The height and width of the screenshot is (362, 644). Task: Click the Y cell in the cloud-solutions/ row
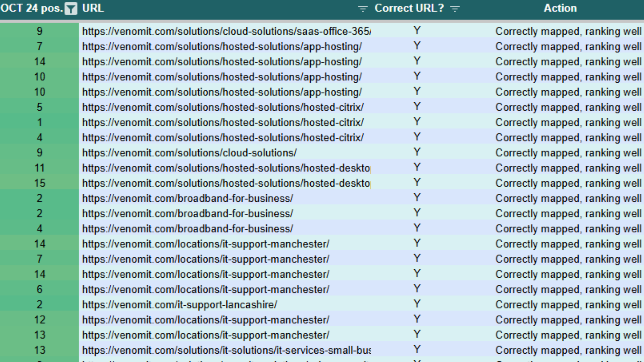(417, 152)
